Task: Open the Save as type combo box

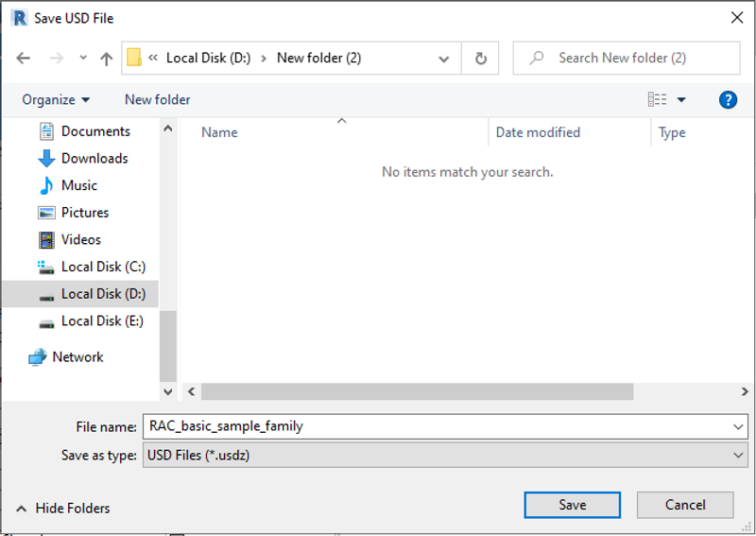Action: (444, 456)
